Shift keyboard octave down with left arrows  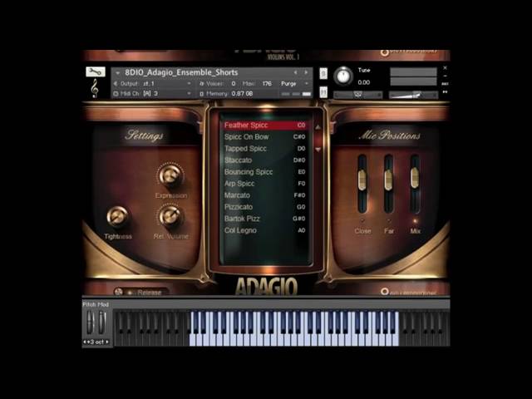[86, 342]
